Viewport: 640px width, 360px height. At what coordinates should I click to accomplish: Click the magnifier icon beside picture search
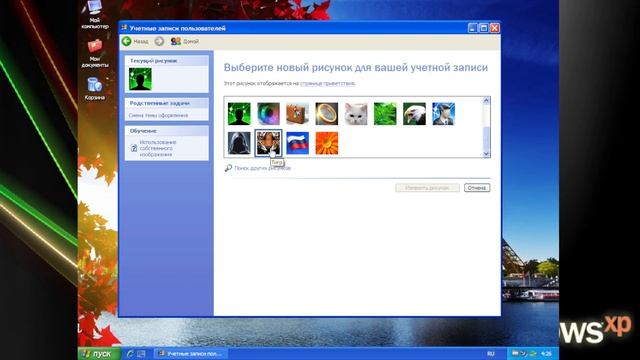click(228, 168)
